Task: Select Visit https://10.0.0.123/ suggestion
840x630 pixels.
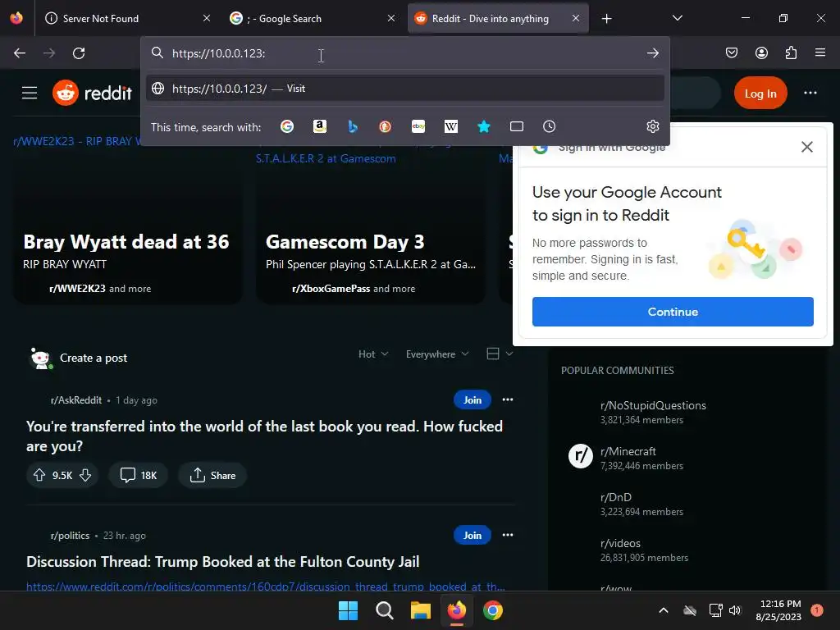Action: click(405, 89)
